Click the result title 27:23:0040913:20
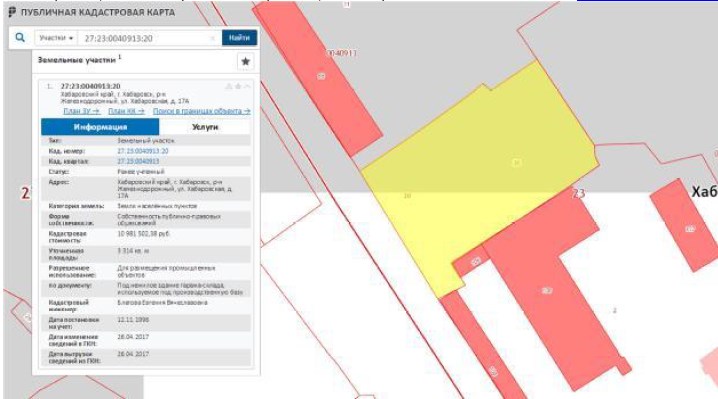This screenshot has width=718, height=399. pos(91,86)
